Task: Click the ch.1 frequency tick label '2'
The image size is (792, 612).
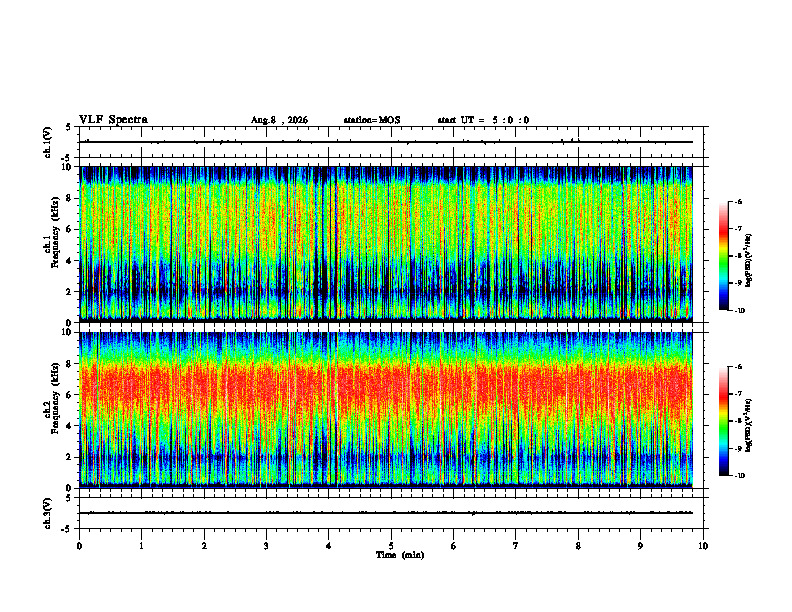Action: click(x=70, y=292)
